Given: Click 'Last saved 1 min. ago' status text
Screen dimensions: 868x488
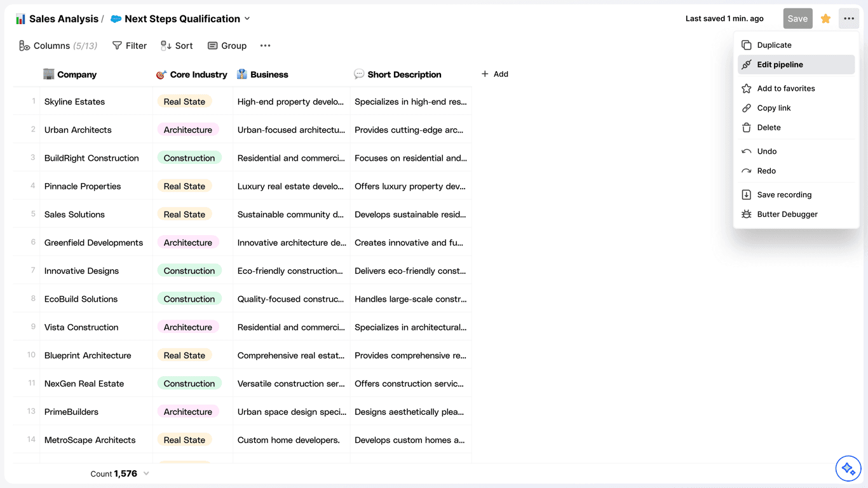Looking at the screenshot, I should tap(724, 18).
